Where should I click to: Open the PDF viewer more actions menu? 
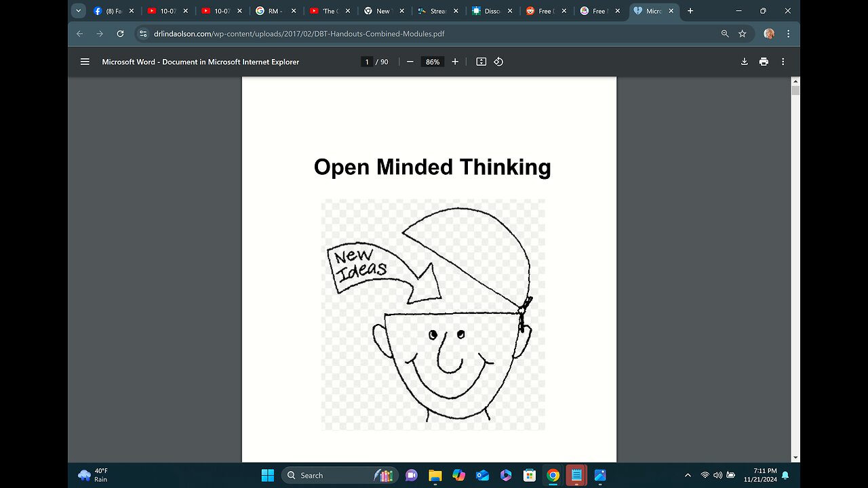click(x=783, y=62)
